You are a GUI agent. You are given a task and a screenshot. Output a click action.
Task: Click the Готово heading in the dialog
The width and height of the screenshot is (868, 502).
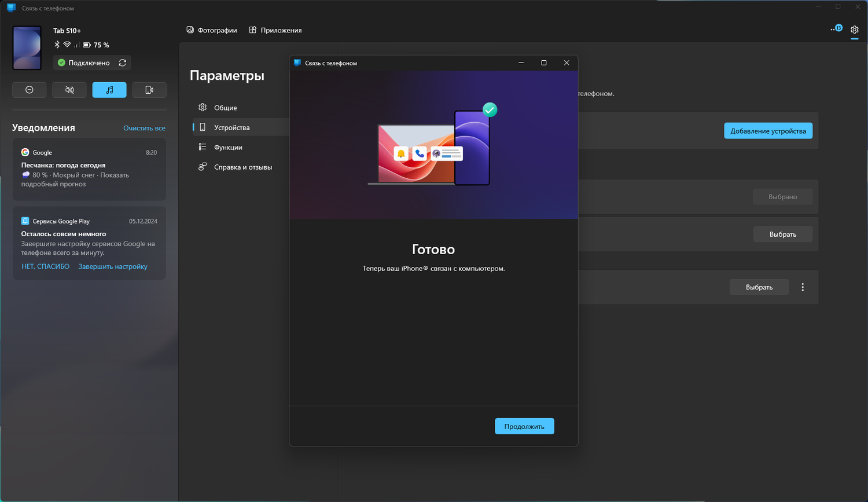(x=433, y=250)
